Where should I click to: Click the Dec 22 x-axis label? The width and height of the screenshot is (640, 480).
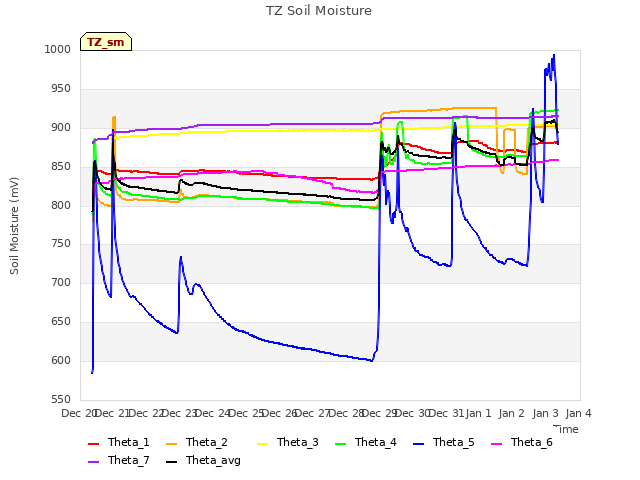tap(146, 413)
